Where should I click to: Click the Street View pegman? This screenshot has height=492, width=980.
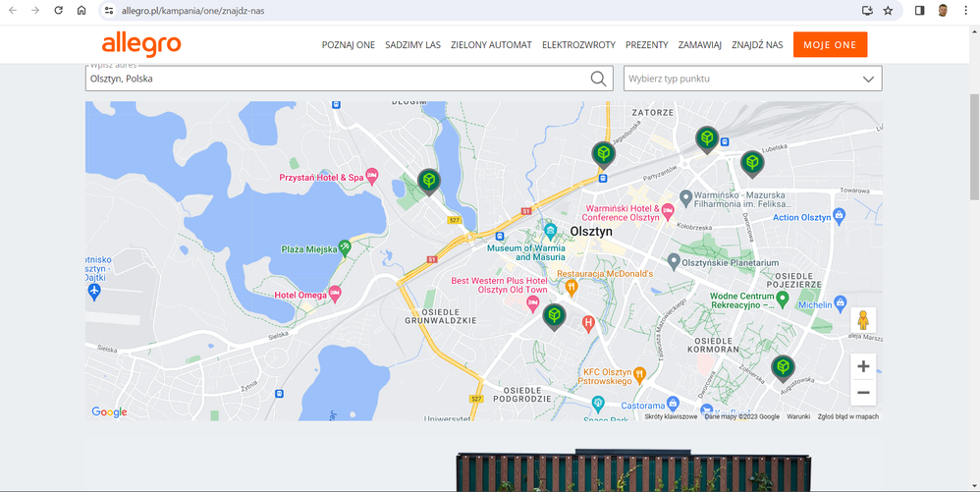(x=863, y=320)
